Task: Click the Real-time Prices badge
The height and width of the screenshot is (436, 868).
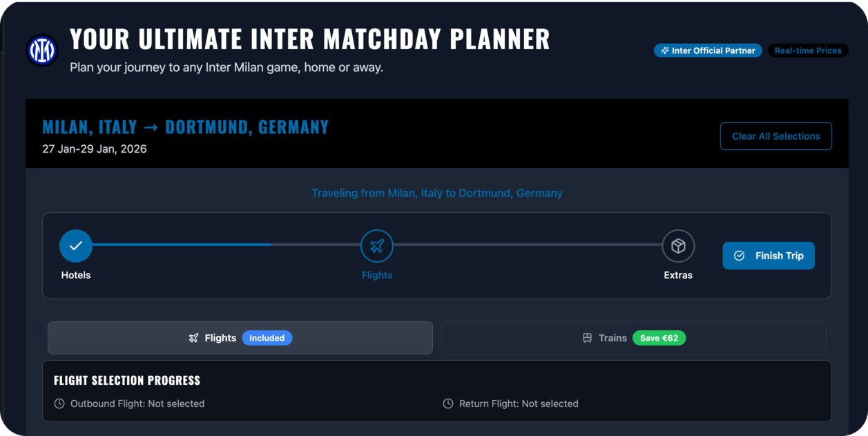Action: point(808,50)
